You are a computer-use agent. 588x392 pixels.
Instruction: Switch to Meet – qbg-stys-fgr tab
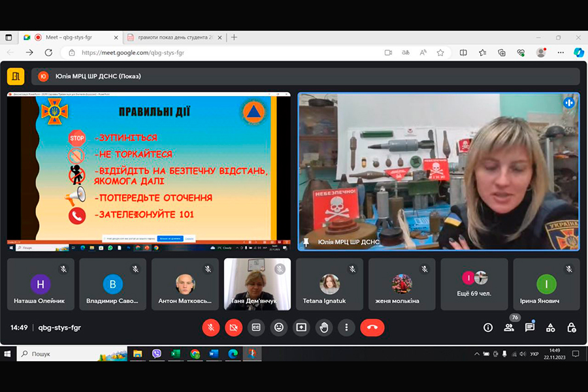click(x=71, y=37)
